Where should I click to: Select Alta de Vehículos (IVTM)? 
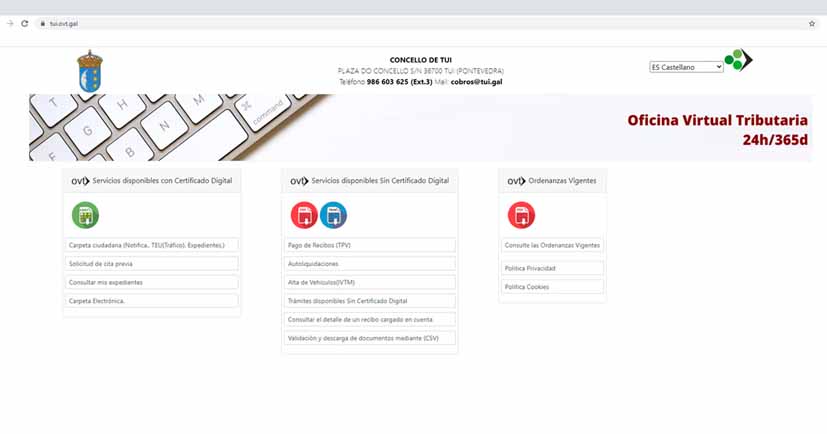pos(370,282)
